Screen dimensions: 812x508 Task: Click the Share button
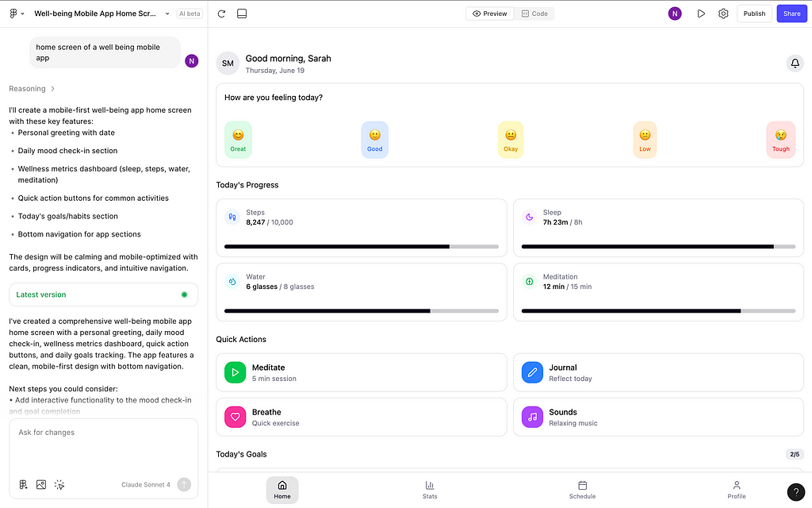click(x=792, y=14)
